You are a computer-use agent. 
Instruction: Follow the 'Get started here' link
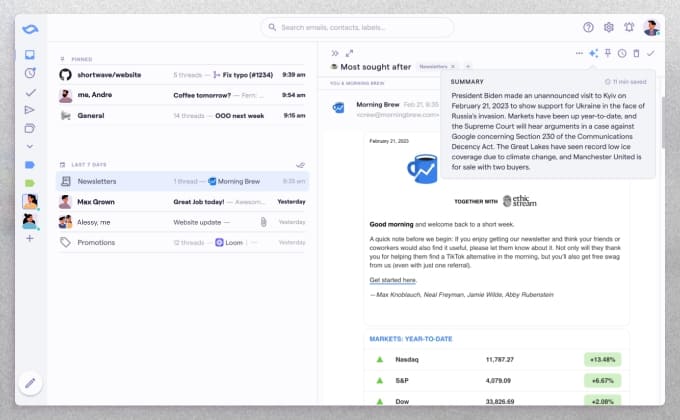click(393, 280)
